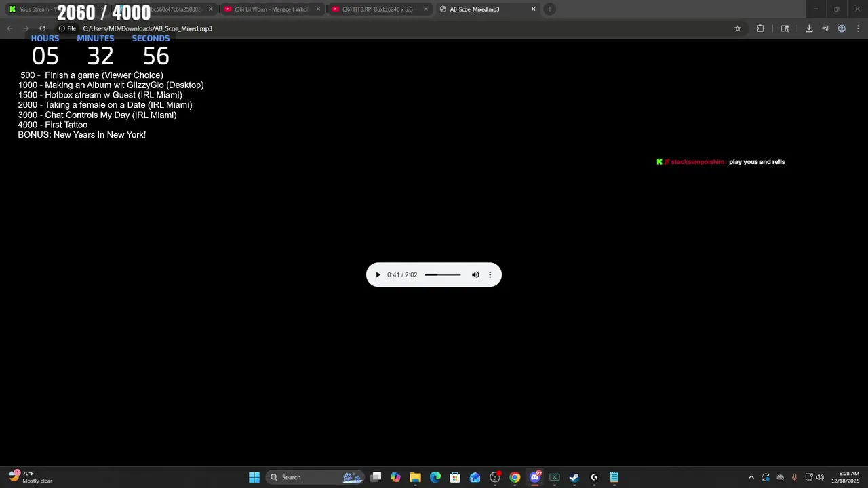Viewport: 868px width, 488px height.
Task: Open a new browser tab
Action: (x=550, y=9)
